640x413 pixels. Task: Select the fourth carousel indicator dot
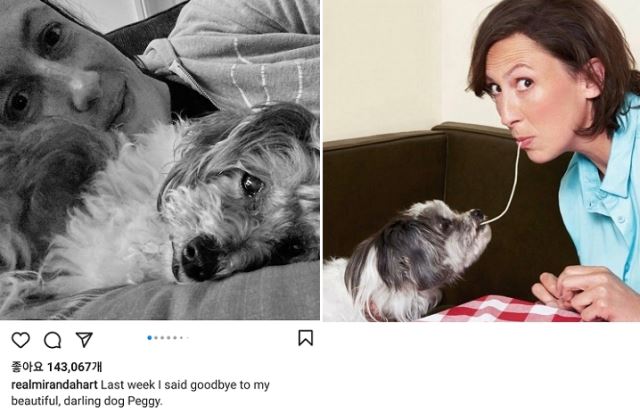click(x=169, y=338)
